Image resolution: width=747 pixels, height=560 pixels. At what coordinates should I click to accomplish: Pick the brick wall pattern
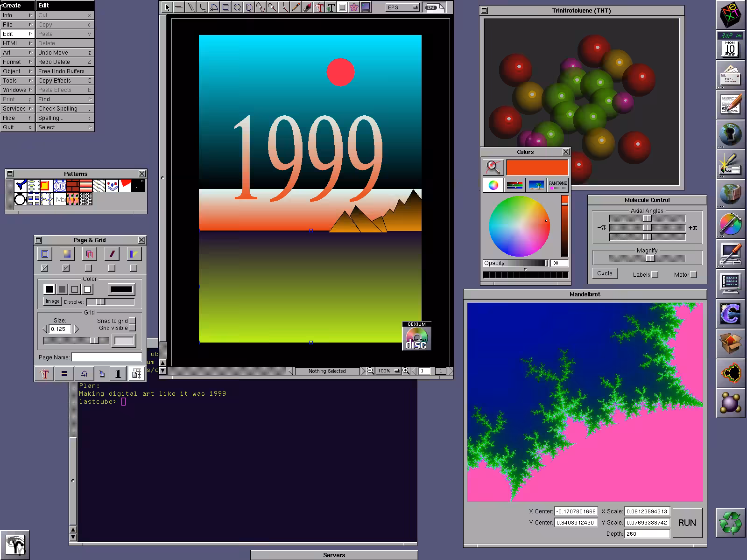(x=72, y=186)
